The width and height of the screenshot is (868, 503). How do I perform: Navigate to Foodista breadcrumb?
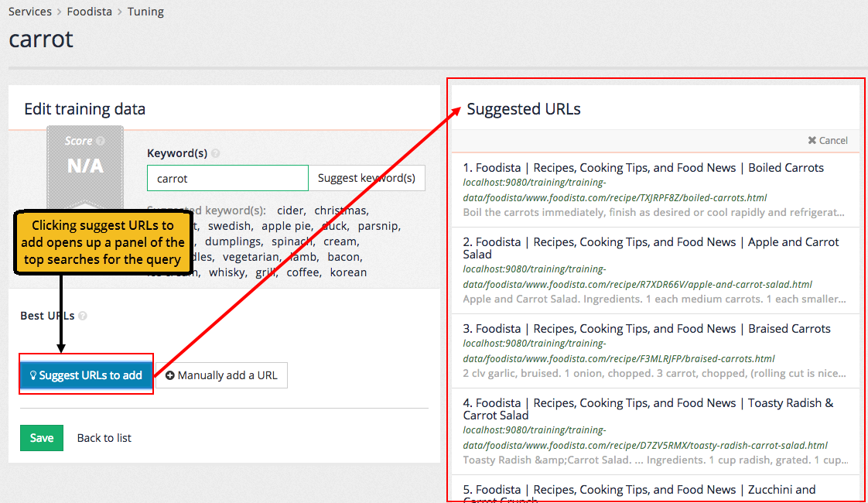coord(89,12)
